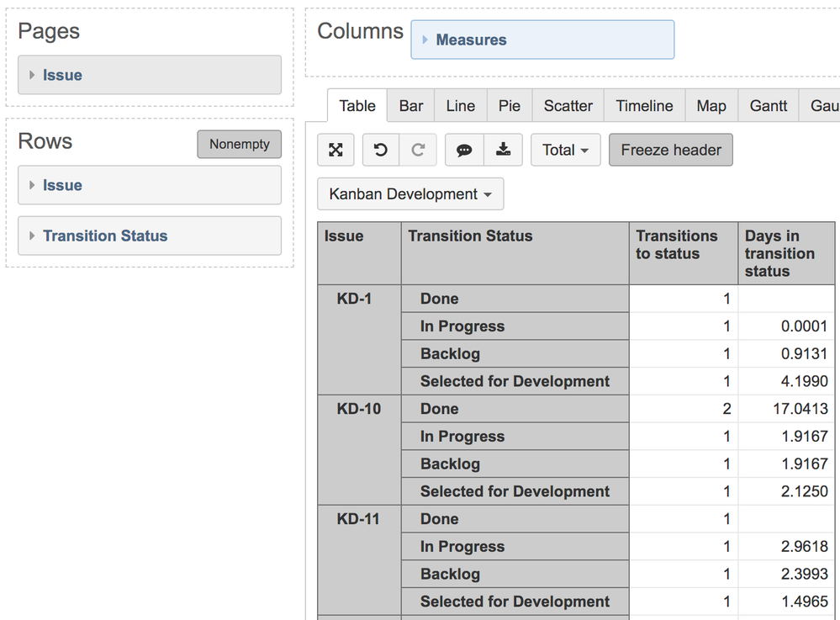Click In Progress status under KD-11

click(x=515, y=547)
